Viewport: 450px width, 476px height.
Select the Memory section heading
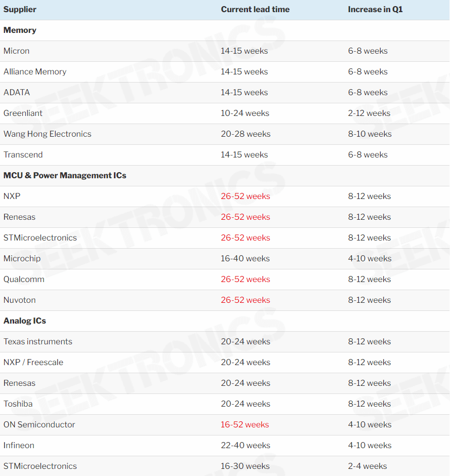click(x=20, y=30)
